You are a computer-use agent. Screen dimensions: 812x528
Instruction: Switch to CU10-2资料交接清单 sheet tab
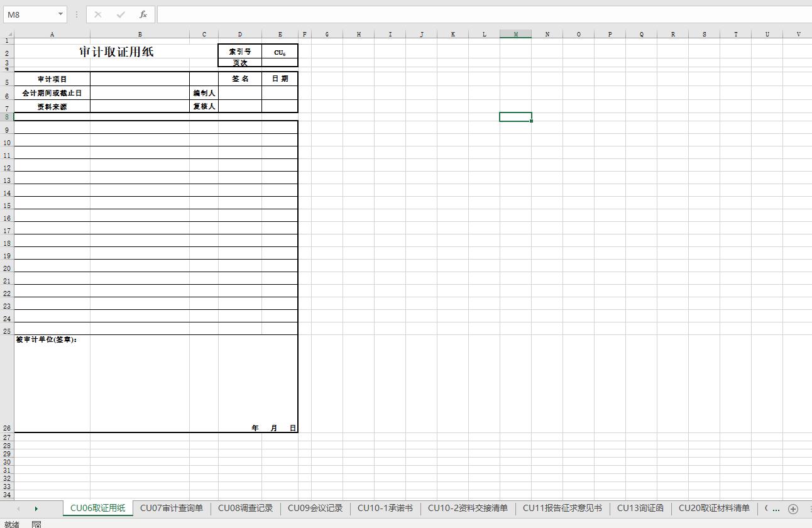pyautogui.click(x=468, y=508)
